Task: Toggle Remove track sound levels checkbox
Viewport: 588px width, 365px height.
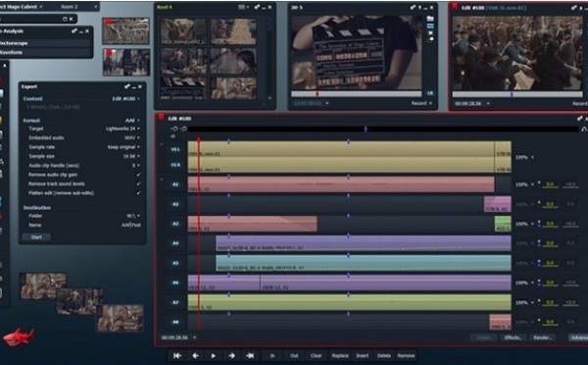Action: coord(138,184)
